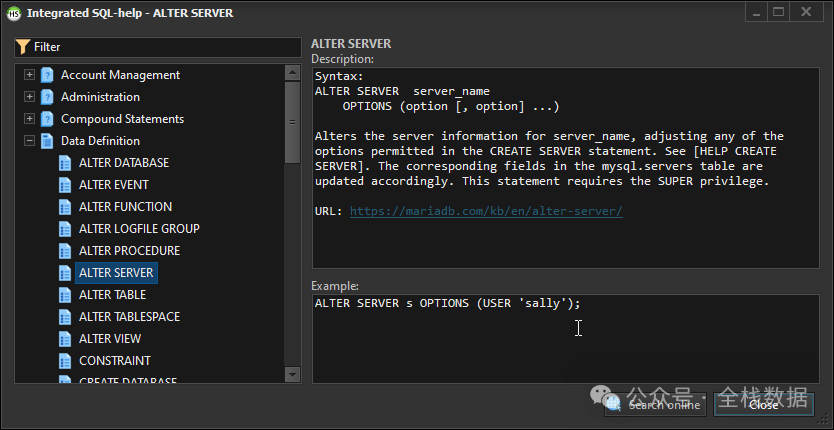Viewport: 834px width, 430px height.
Task: Click the tree scrollbar down arrow
Action: click(292, 374)
